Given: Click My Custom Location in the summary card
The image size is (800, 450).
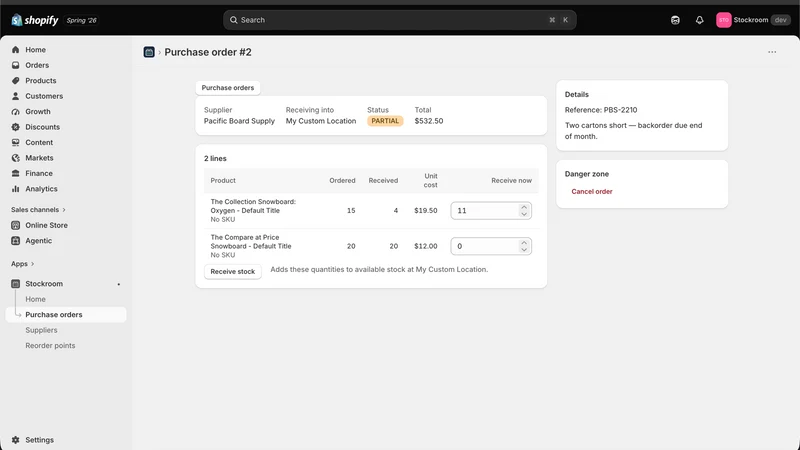Looking at the screenshot, I should point(321,121).
